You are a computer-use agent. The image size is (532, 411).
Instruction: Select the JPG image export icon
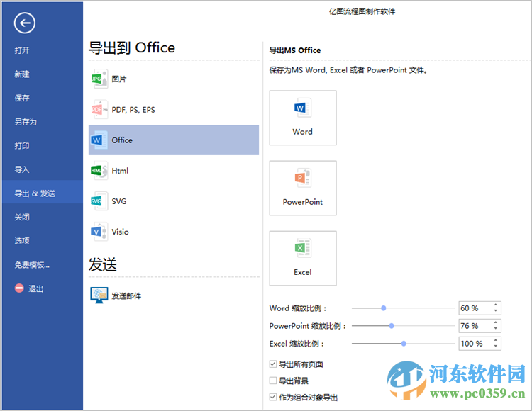point(99,79)
